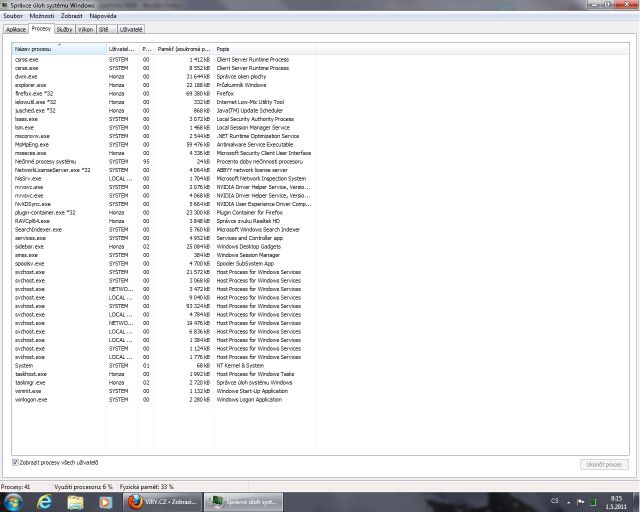Select the dwm.exe process row

tap(163, 77)
